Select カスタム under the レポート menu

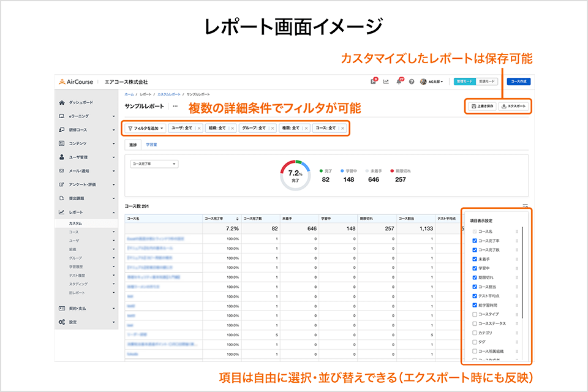(x=75, y=223)
